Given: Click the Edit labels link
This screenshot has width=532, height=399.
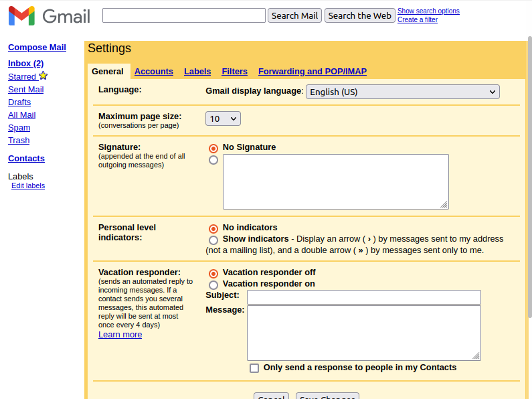Looking at the screenshot, I should pyautogui.click(x=28, y=186).
